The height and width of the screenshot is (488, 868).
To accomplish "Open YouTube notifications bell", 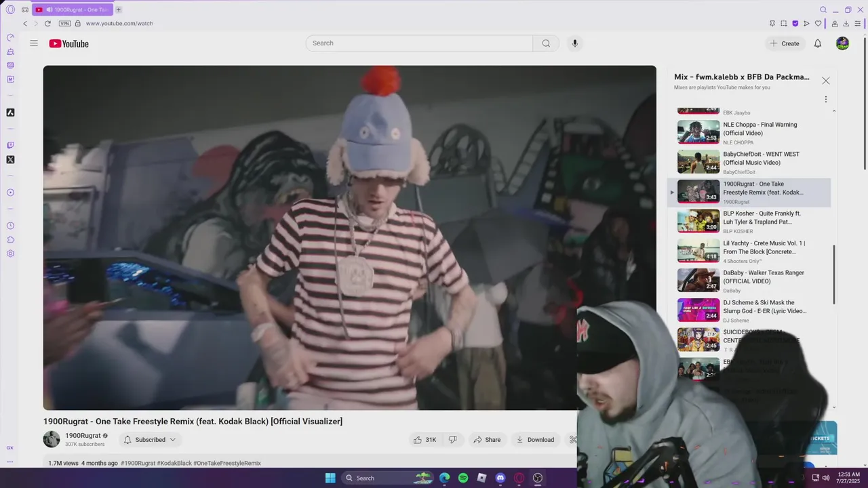I will 818,43.
